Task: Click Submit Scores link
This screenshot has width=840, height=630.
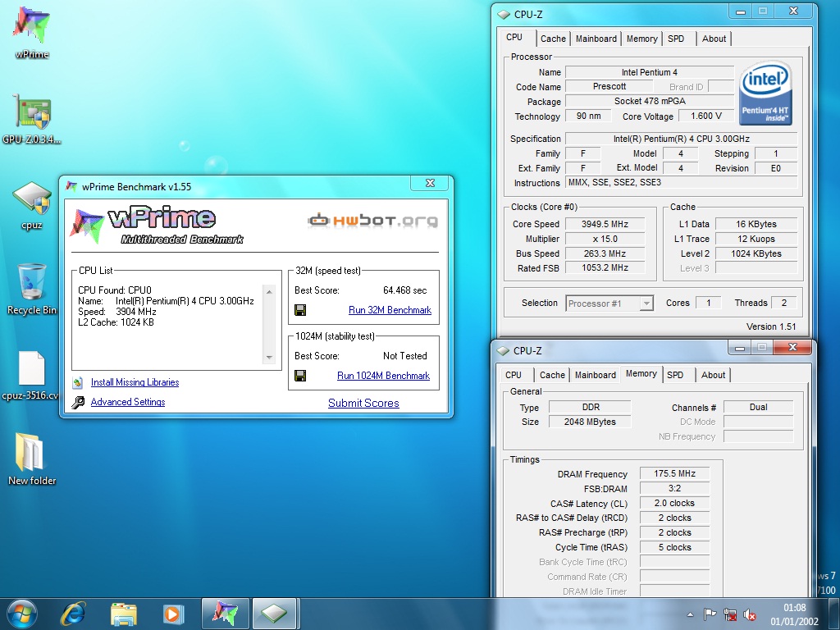Action: click(363, 403)
